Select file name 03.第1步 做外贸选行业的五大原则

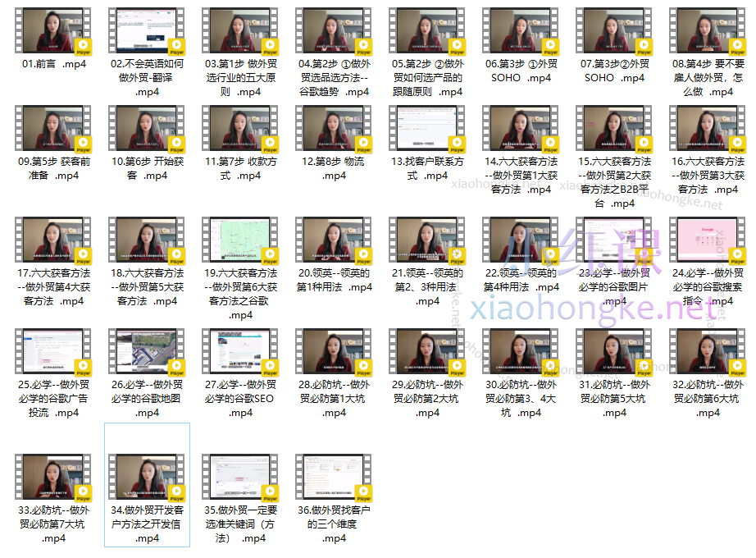click(x=241, y=78)
